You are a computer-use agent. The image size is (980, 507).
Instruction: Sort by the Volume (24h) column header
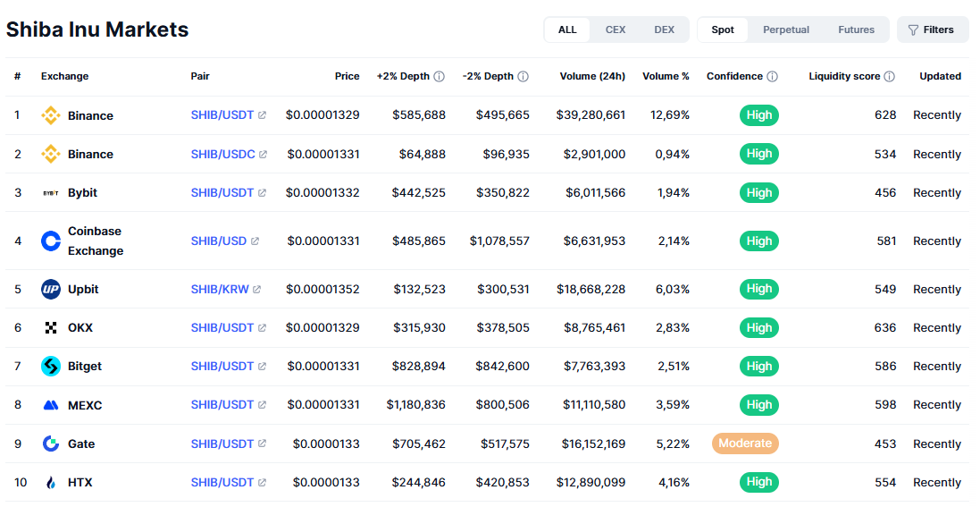(592, 76)
